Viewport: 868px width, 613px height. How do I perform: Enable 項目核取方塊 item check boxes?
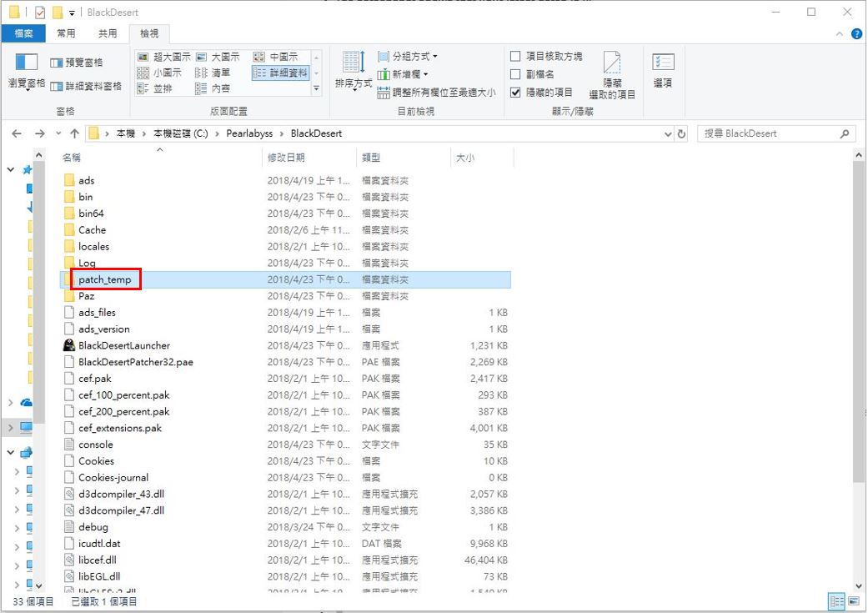click(x=515, y=56)
